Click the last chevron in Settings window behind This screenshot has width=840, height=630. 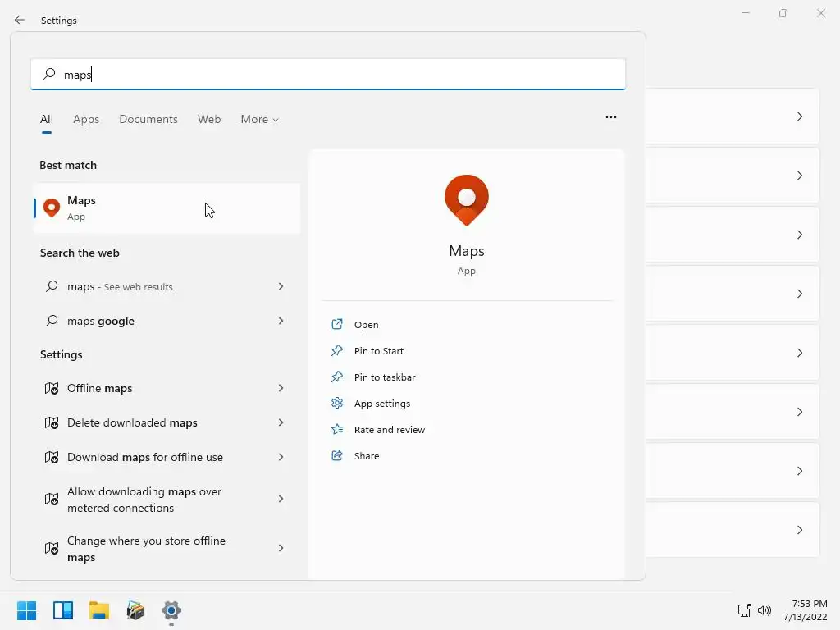(x=800, y=530)
